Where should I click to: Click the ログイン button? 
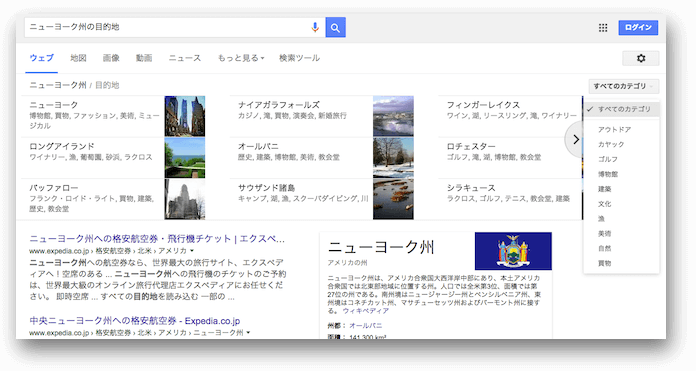(638, 28)
